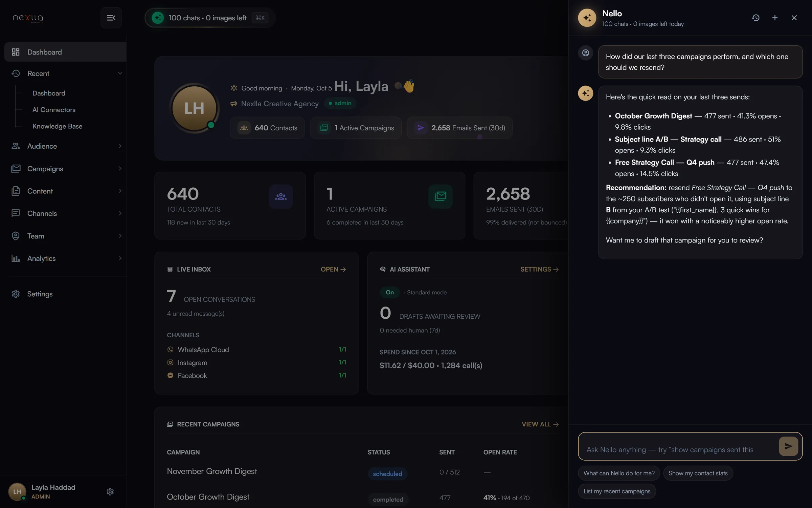The height and width of the screenshot is (508, 812).
Task: Click the contacts icon in Total Contacts card
Action: [281, 196]
